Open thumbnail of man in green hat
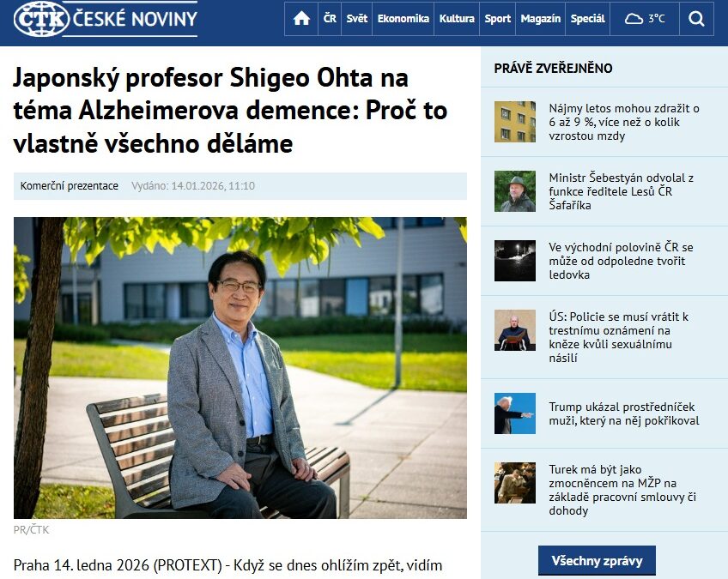 pos(515,191)
